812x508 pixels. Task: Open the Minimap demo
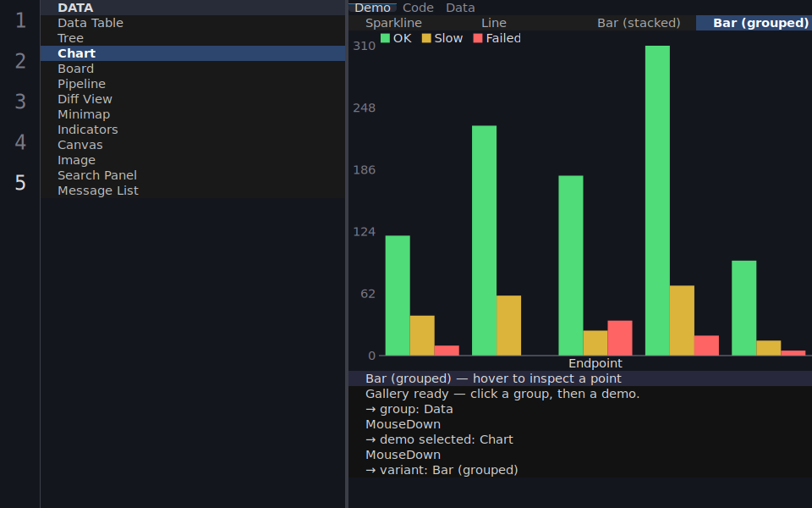[193, 114]
